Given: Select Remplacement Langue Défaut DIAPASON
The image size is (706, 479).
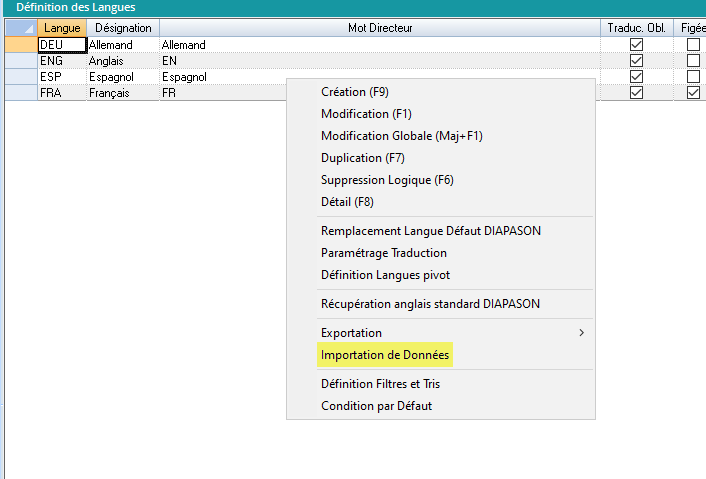Looking at the screenshot, I should [x=430, y=231].
